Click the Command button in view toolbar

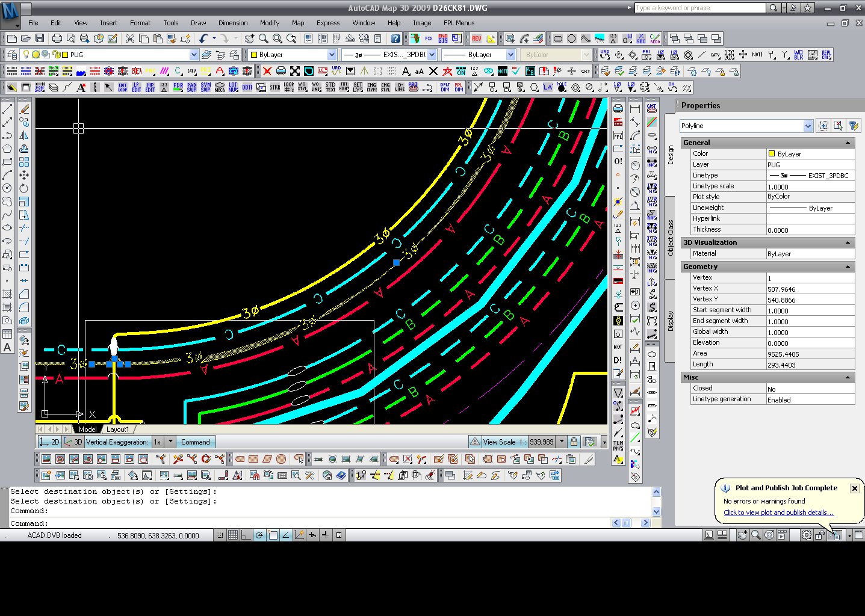pyautogui.click(x=196, y=442)
